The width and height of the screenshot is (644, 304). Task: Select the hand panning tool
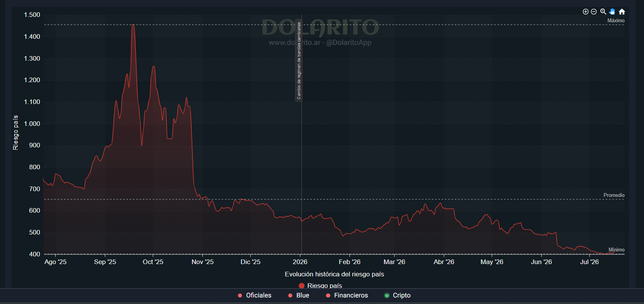[x=612, y=12]
